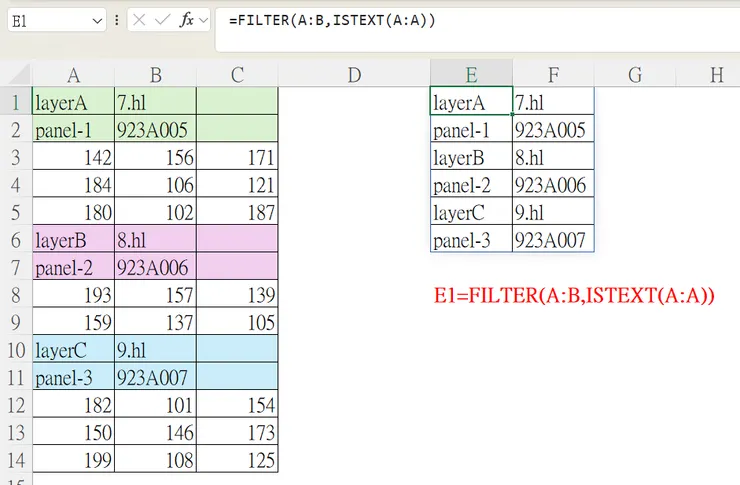Select column F header
This screenshot has height=485, width=740.
(553, 75)
